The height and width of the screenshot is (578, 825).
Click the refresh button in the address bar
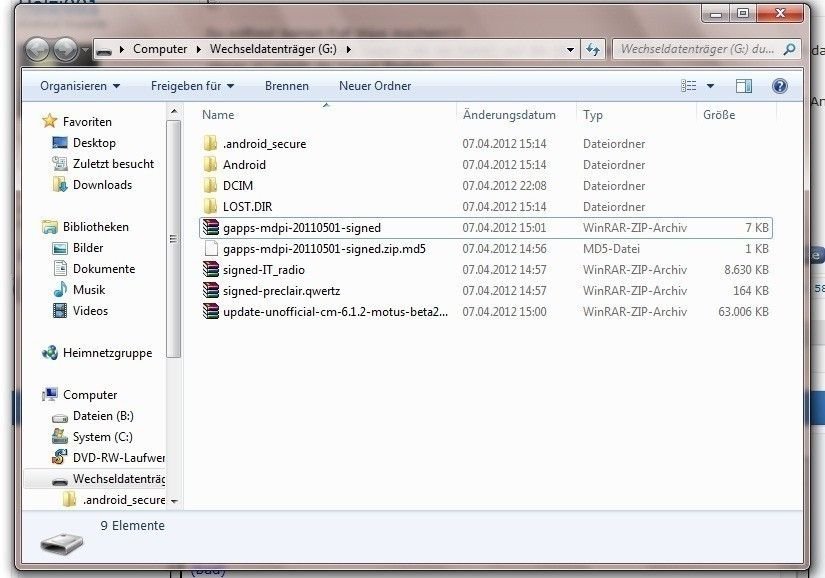coord(593,50)
